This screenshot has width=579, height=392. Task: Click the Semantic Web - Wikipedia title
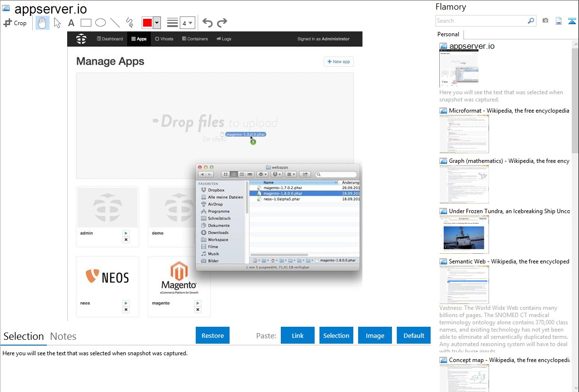(x=509, y=261)
